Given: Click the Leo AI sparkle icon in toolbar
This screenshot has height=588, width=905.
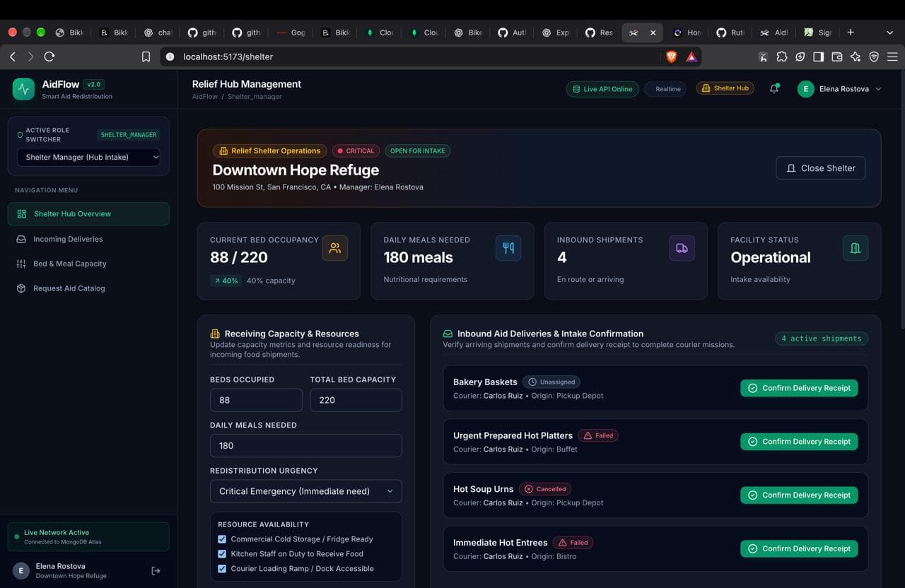Looking at the screenshot, I should (856, 57).
